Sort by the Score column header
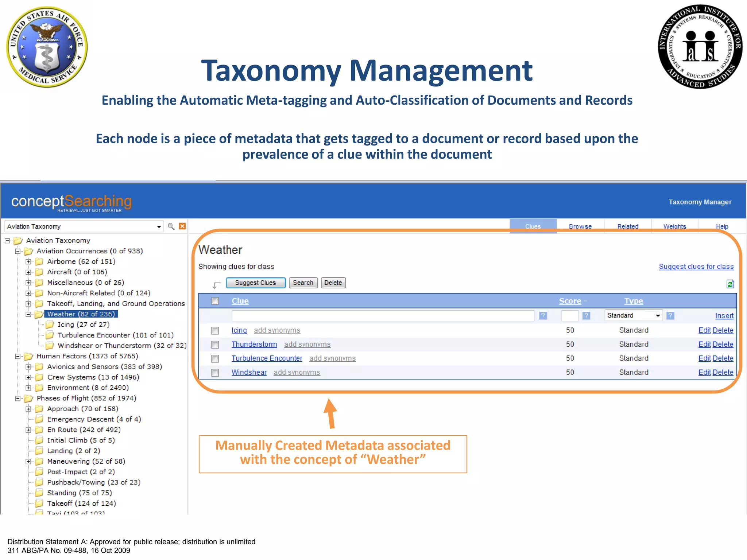747x560 pixels. click(x=570, y=301)
